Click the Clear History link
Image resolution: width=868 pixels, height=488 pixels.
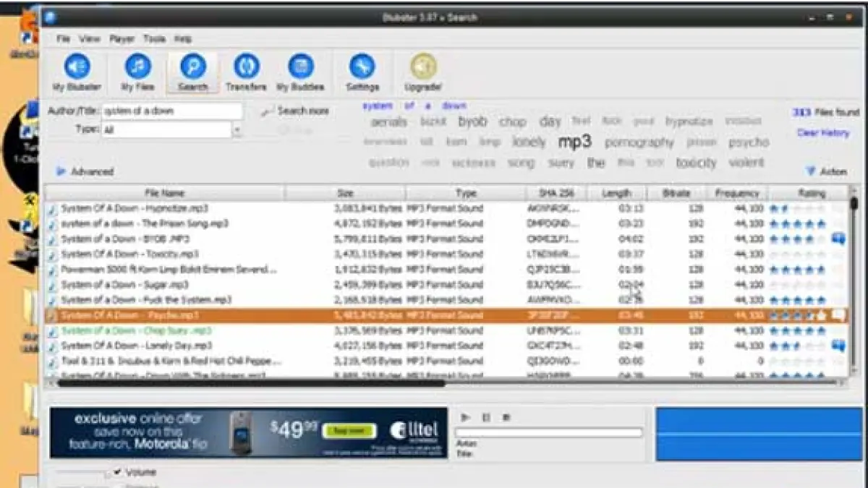click(822, 133)
